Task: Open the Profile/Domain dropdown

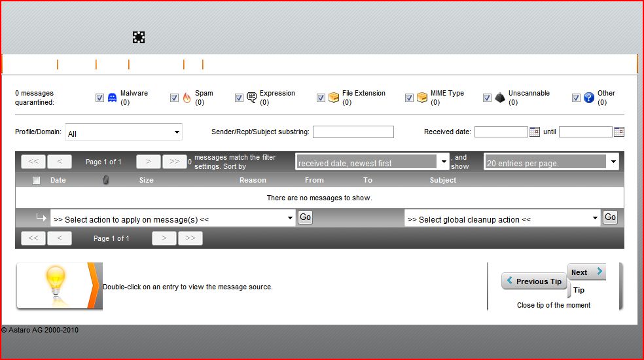Action: point(123,133)
